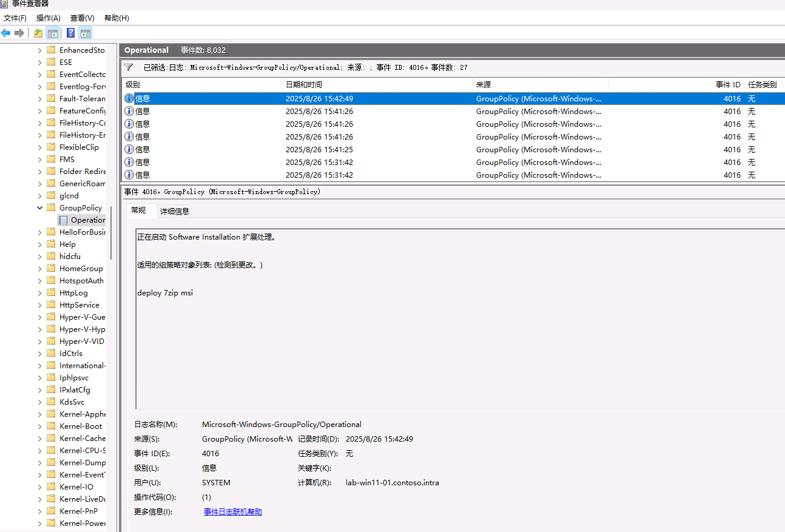Image resolution: width=785 pixels, height=532 pixels.
Task: Select the event logged at 15:41:25
Action: click(x=454, y=149)
